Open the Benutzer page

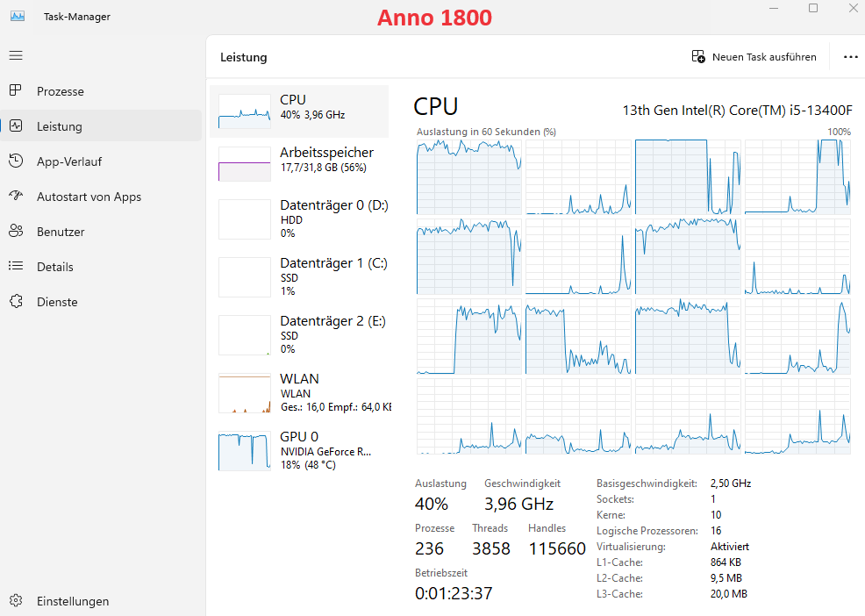(101, 232)
